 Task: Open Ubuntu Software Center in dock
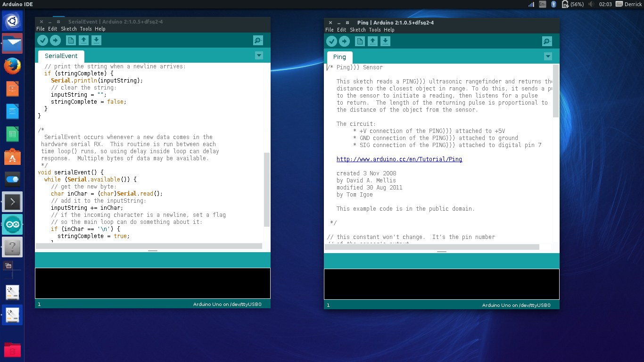(x=12, y=156)
